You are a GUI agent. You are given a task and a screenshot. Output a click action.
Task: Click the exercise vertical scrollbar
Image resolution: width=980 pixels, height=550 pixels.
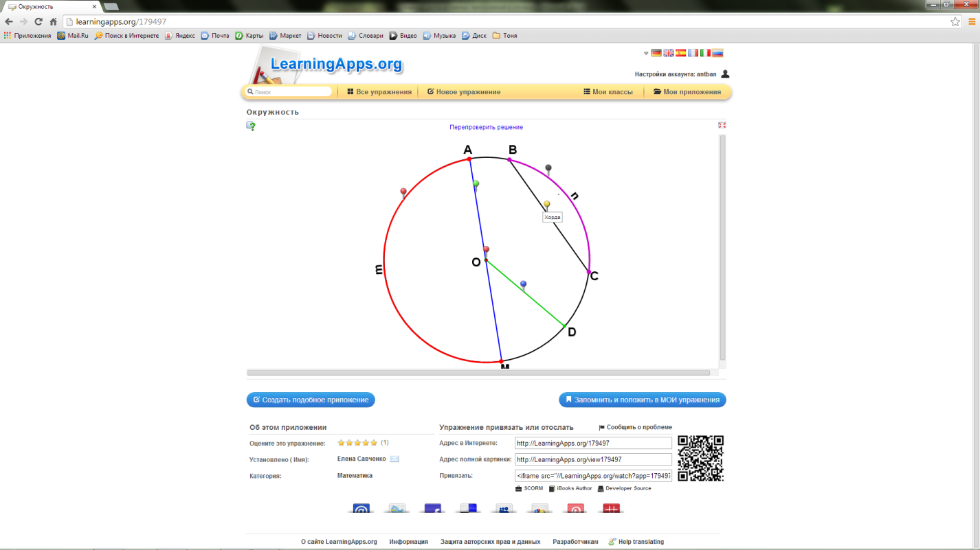[722, 247]
